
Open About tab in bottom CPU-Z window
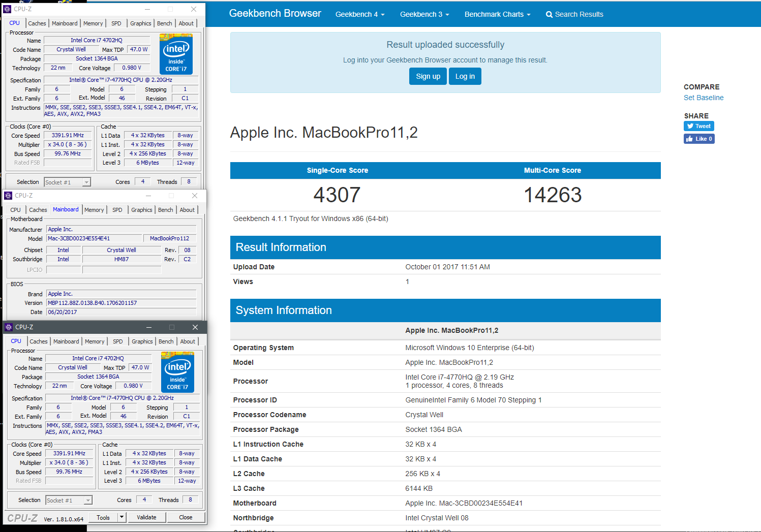coord(188,341)
